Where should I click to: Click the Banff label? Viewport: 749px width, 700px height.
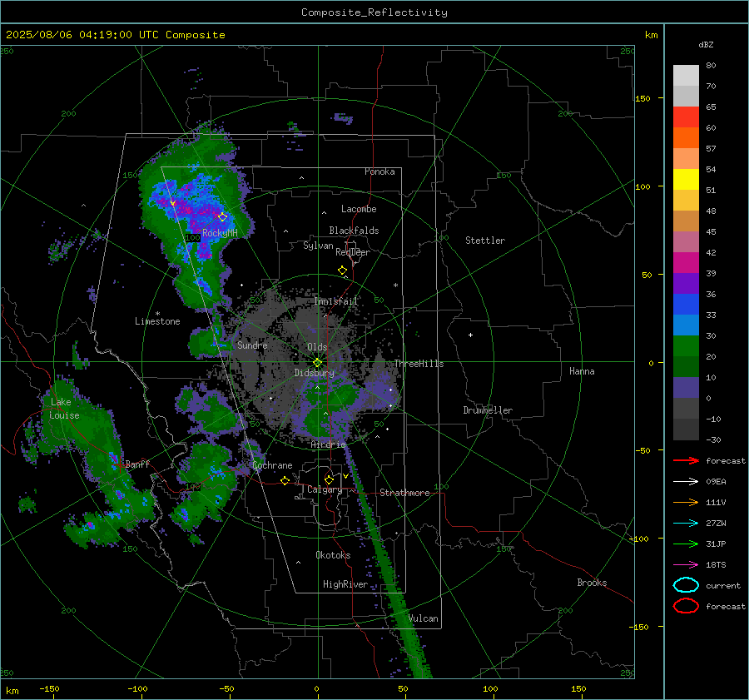pyautogui.click(x=137, y=464)
